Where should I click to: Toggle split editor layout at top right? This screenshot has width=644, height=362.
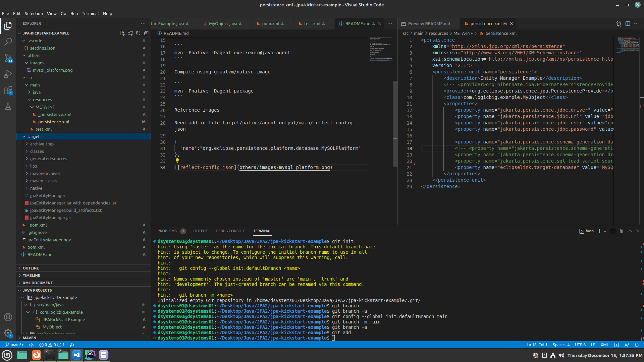pos(628,24)
